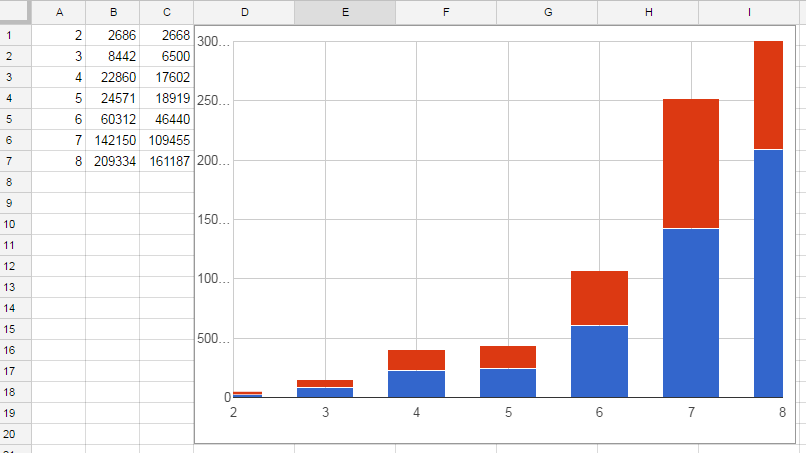Screen dimensions: 806x453
Task: Select column A header
Action: click(x=58, y=12)
